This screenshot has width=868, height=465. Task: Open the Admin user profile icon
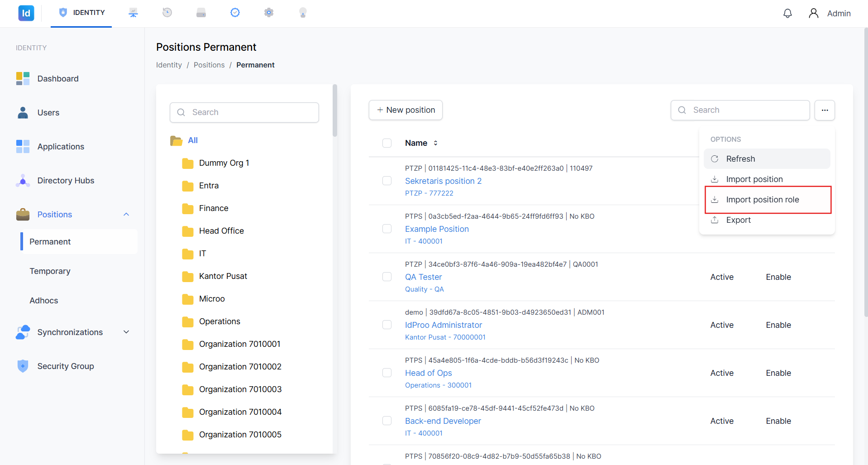coord(813,14)
